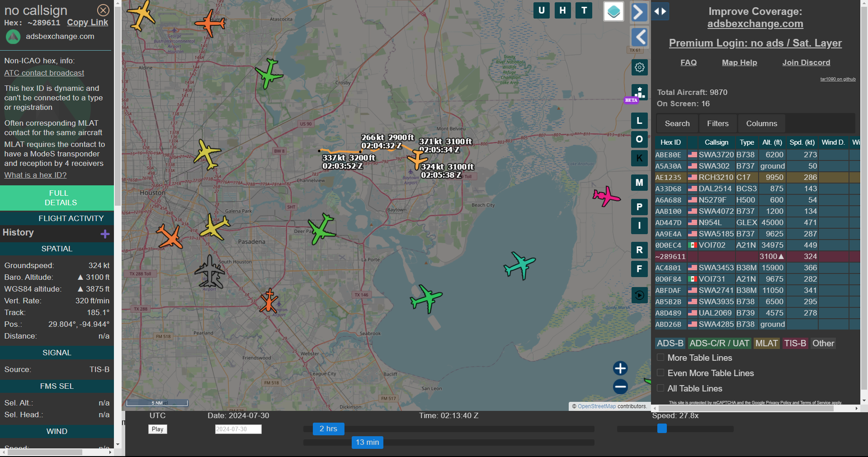Enable More Table Lines checkbox
The height and width of the screenshot is (457, 868).
coord(660,357)
